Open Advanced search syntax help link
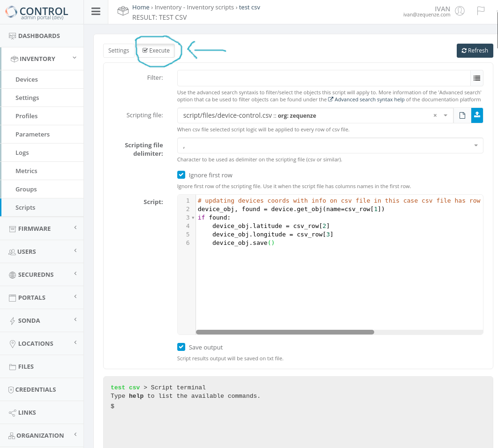498x448 pixels. pyautogui.click(x=366, y=99)
